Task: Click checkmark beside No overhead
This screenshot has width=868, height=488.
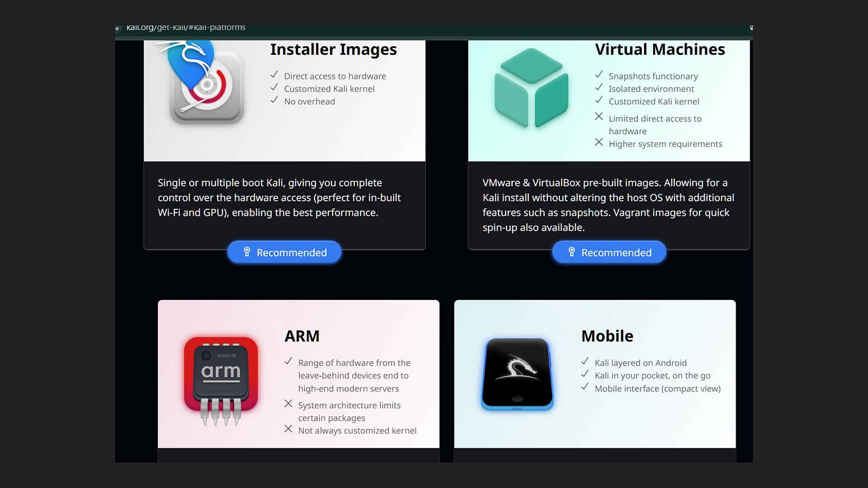Action: 275,100
